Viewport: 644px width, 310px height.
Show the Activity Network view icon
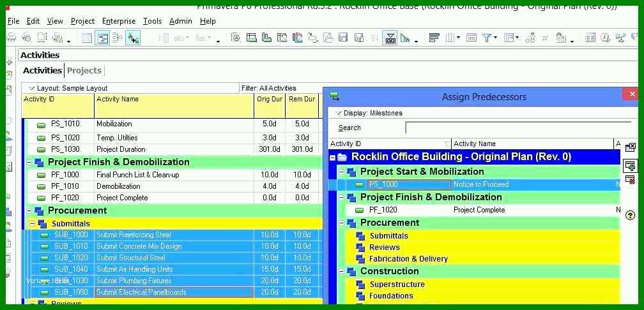(118, 38)
